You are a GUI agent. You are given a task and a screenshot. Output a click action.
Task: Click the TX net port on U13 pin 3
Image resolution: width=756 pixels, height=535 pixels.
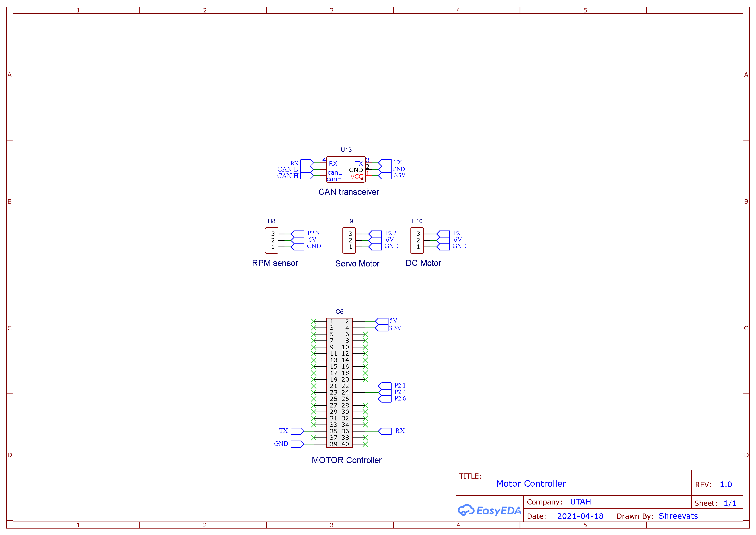[385, 163]
